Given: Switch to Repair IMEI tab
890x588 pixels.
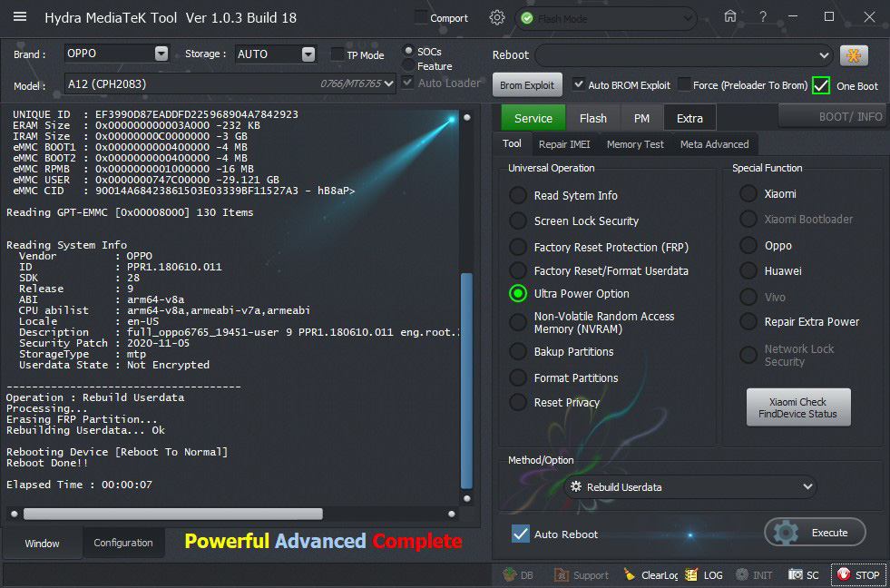Looking at the screenshot, I should (564, 144).
